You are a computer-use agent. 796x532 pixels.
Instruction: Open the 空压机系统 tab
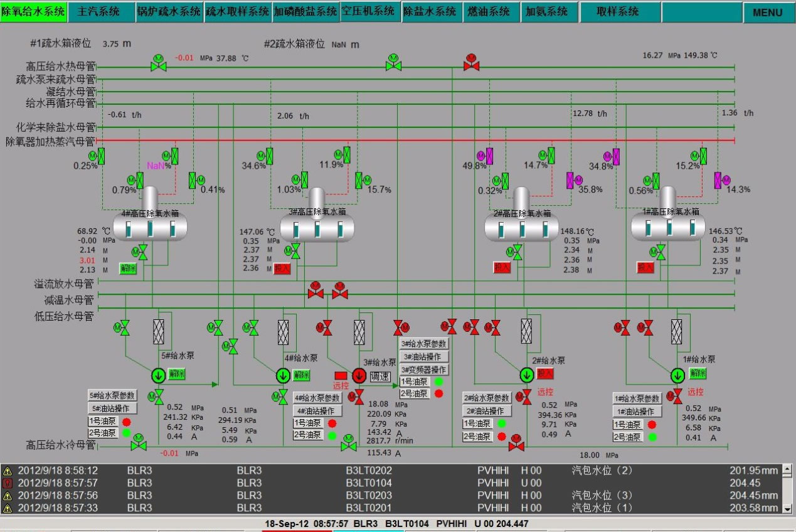[368, 11]
